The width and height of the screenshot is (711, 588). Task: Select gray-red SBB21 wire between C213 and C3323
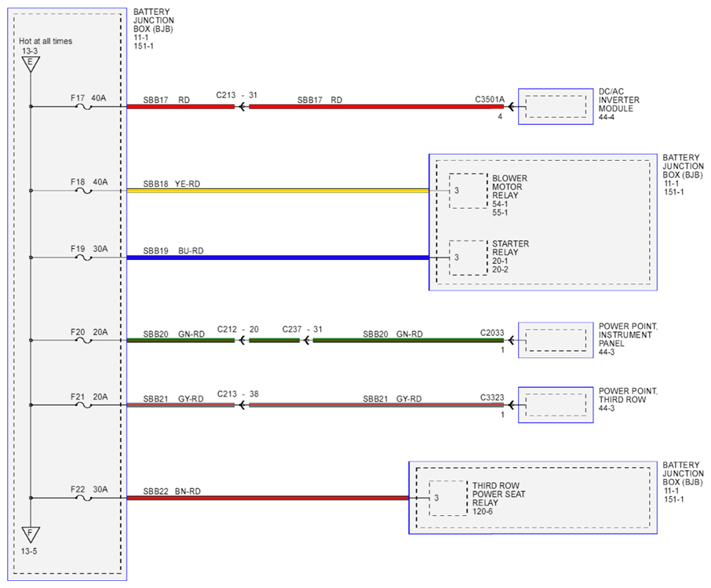[377, 405]
